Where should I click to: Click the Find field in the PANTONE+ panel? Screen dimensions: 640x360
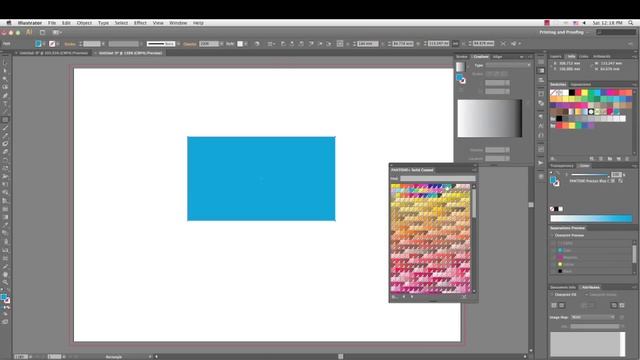(438, 178)
